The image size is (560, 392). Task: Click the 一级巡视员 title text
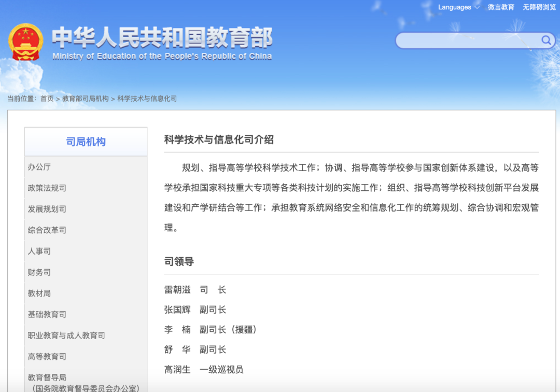[x=221, y=370]
